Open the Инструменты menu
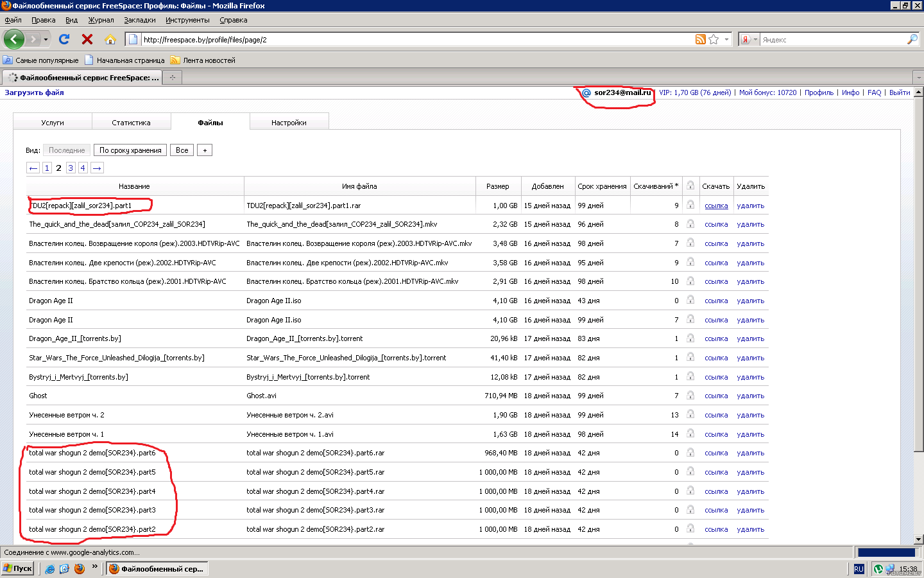The height and width of the screenshot is (578, 924). pyautogui.click(x=187, y=20)
